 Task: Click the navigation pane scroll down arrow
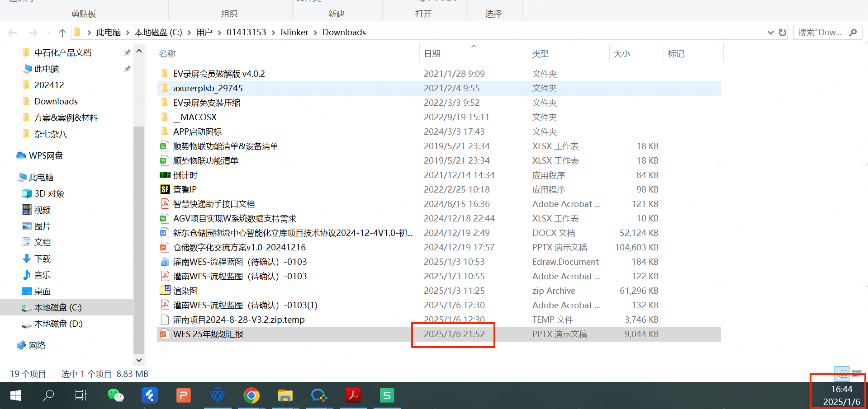click(x=139, y=360)
